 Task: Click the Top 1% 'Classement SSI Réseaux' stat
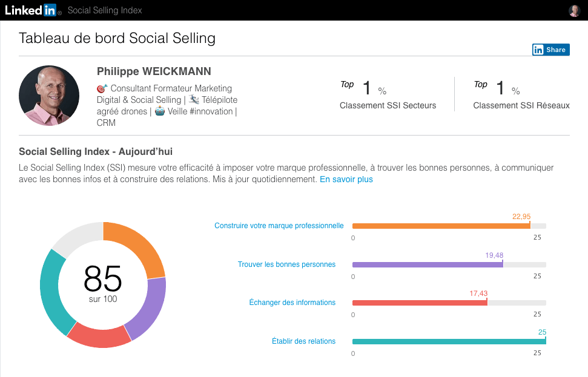pyautogui.click(x=521, y=94)
